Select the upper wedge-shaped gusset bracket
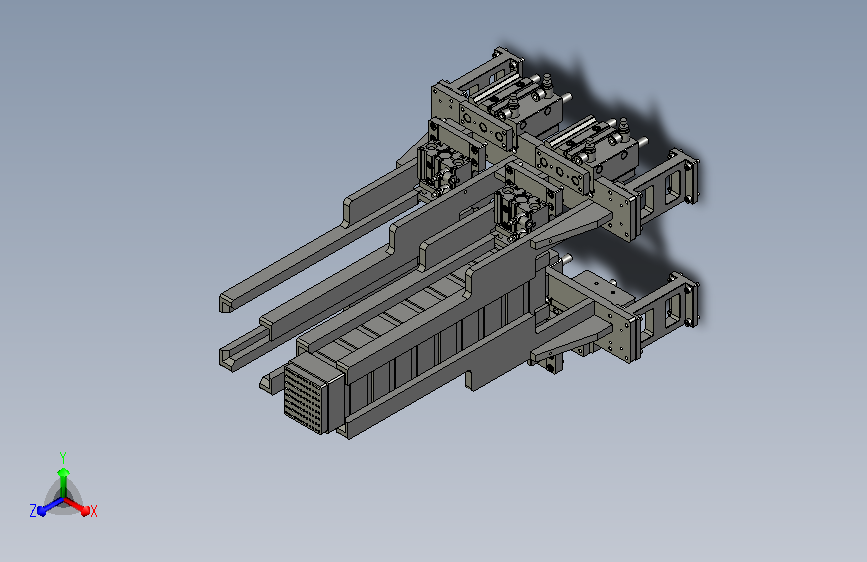This screenshot has width=867, height=562. [572, 225]
